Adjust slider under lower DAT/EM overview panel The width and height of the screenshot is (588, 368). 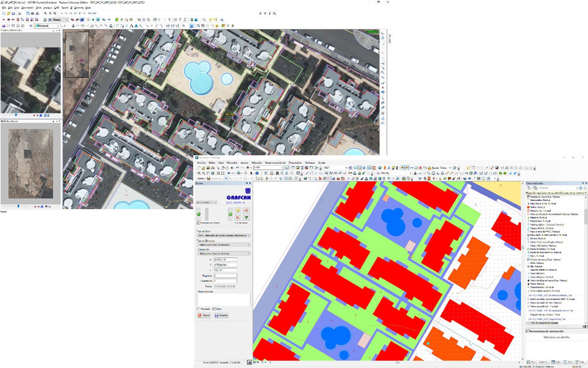pyautogui.click(x=18, y=206)
